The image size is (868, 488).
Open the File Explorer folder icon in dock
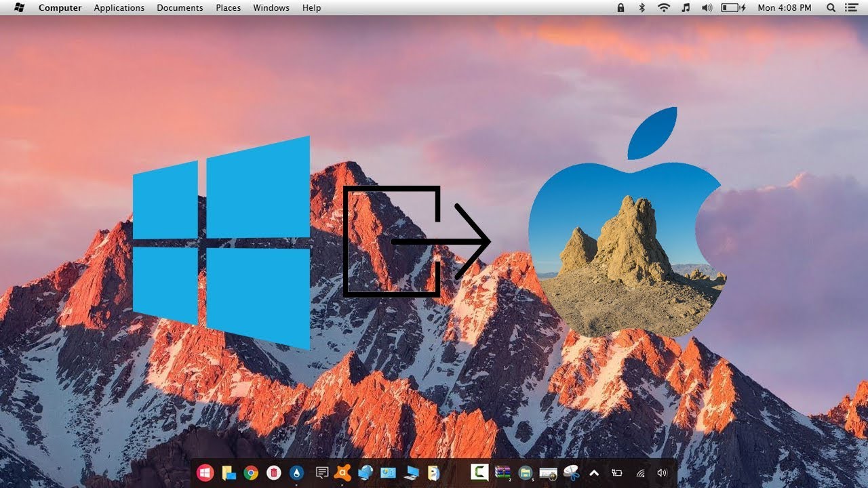[229, 472]
